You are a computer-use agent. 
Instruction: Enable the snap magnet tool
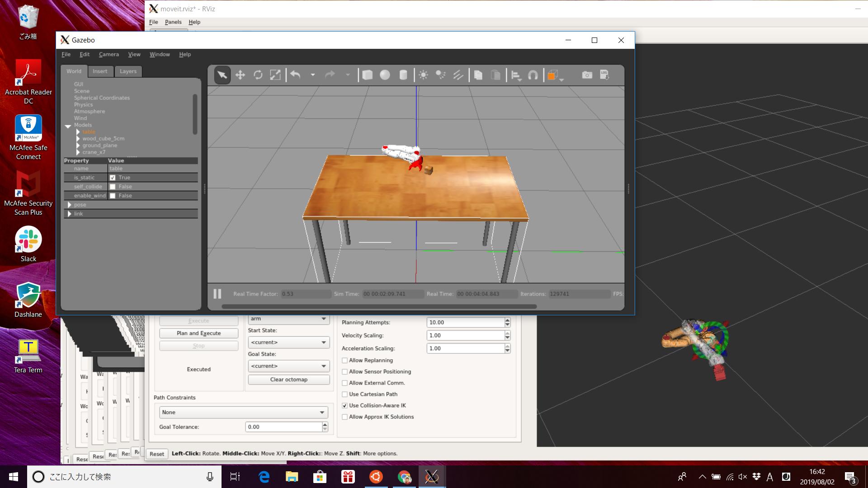(x=533, y=75)
